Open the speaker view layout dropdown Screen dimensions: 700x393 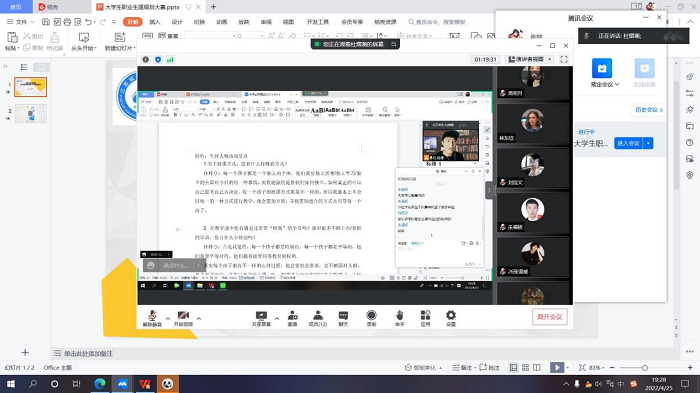tap(530, 59)
